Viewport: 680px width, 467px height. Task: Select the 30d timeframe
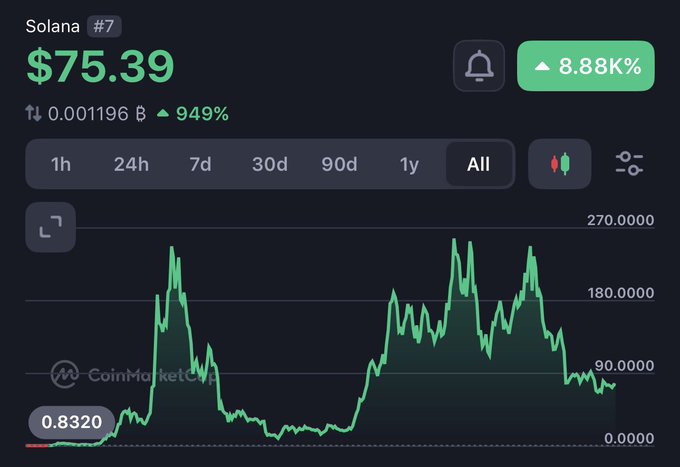pos(270,164)
